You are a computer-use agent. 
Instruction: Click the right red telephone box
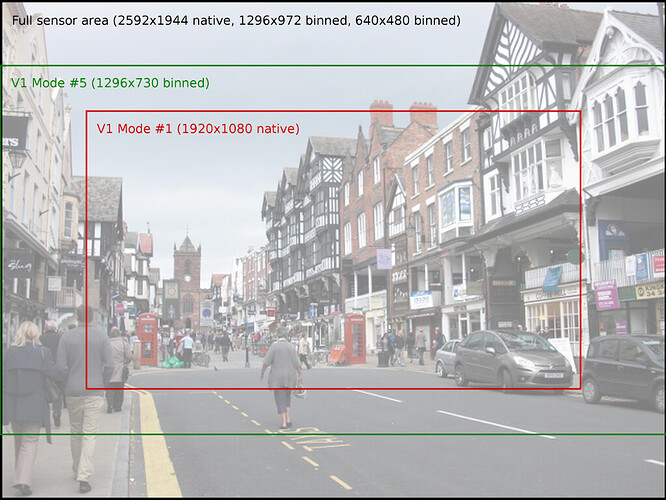355,339
